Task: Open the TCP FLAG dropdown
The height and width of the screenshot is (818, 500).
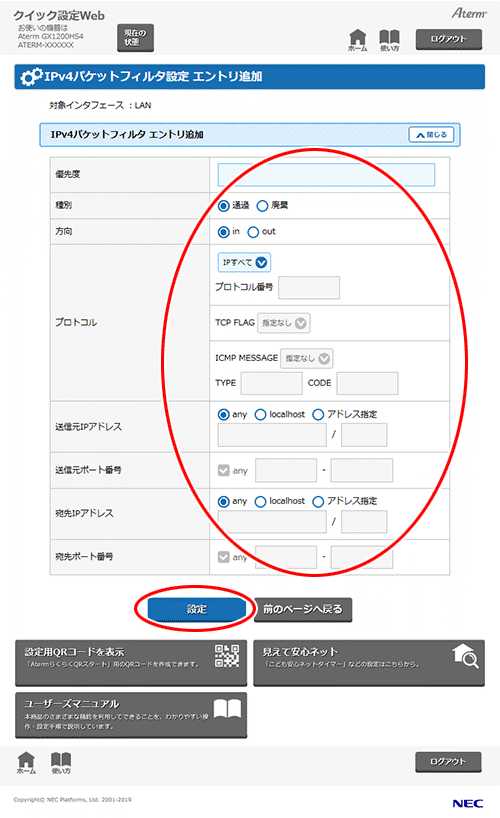Action: [283, 323]
